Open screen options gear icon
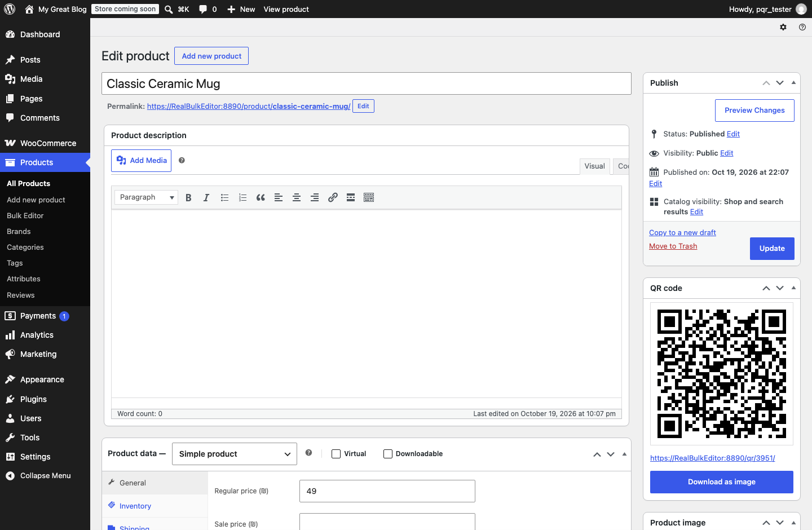The height and width of the screenshot is (530, 812). pyautogui.click(x=783, y=27)
